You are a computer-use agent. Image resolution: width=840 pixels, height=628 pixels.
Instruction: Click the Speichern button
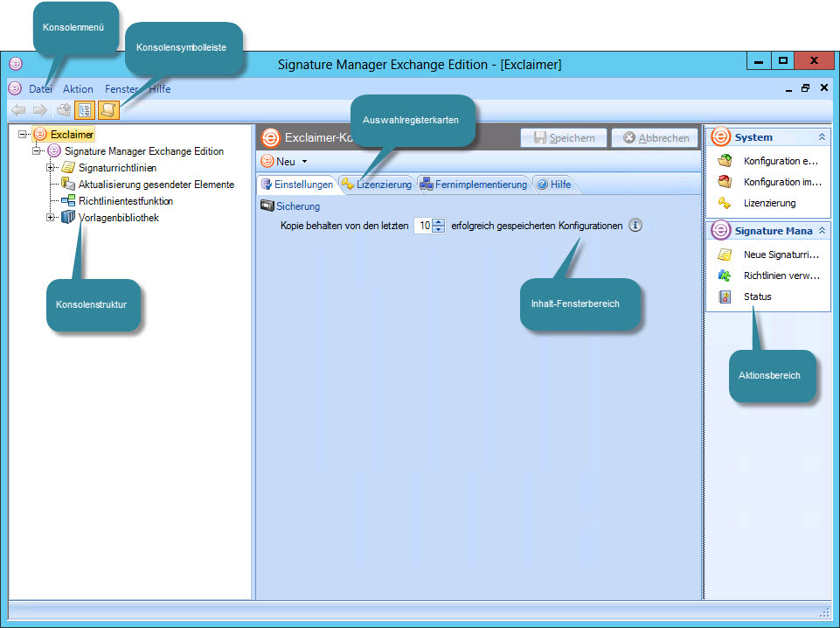pos(564,137)
